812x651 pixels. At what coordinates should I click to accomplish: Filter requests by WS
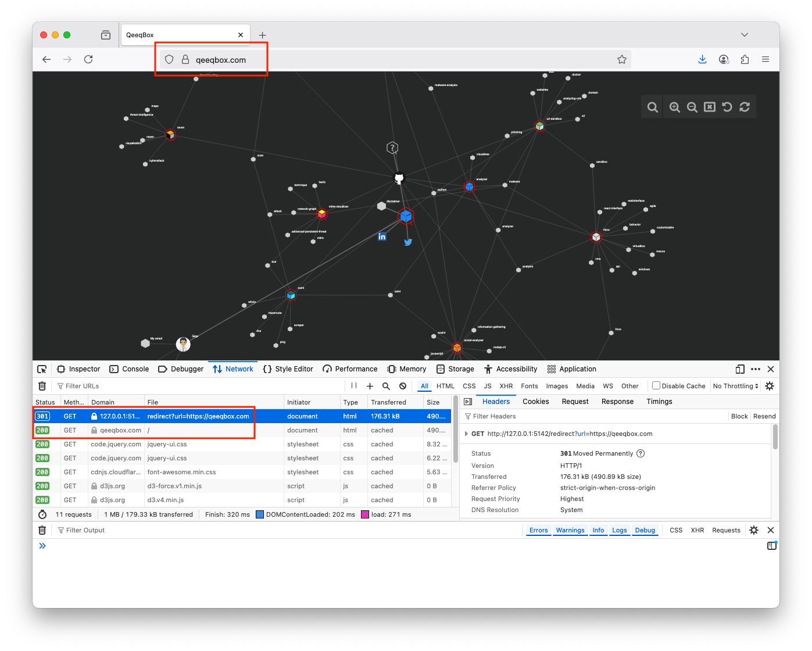click(x=608, y=386)
